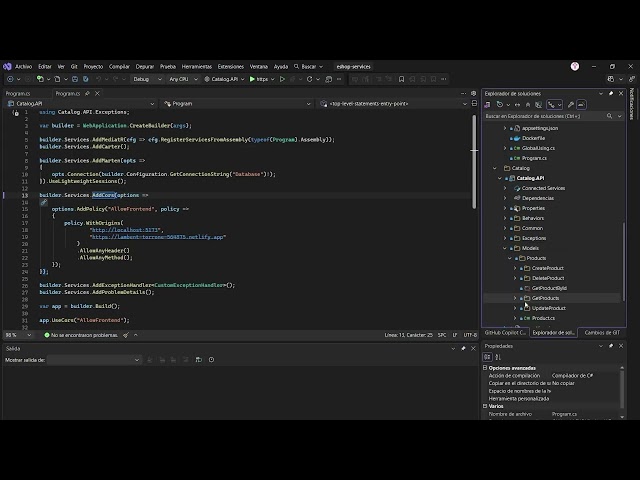Screen dimensions: 640x480
Task: Click the split editor icon above the scrollbar
Action: click(474, 104)
